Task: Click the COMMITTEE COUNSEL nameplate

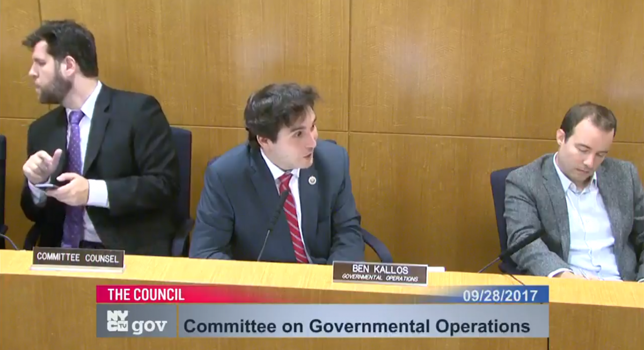Action: 78,258
